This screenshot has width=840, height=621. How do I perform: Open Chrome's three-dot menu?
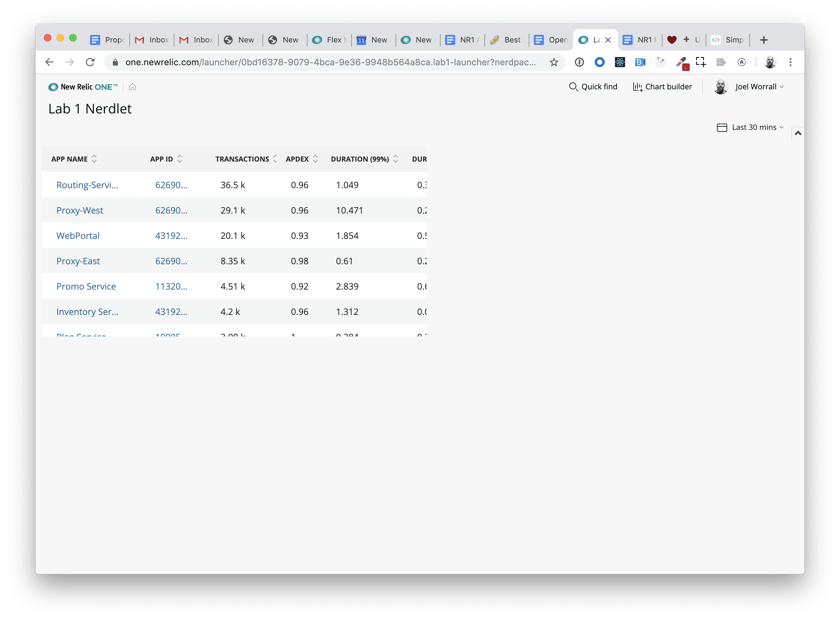point(790,62)
